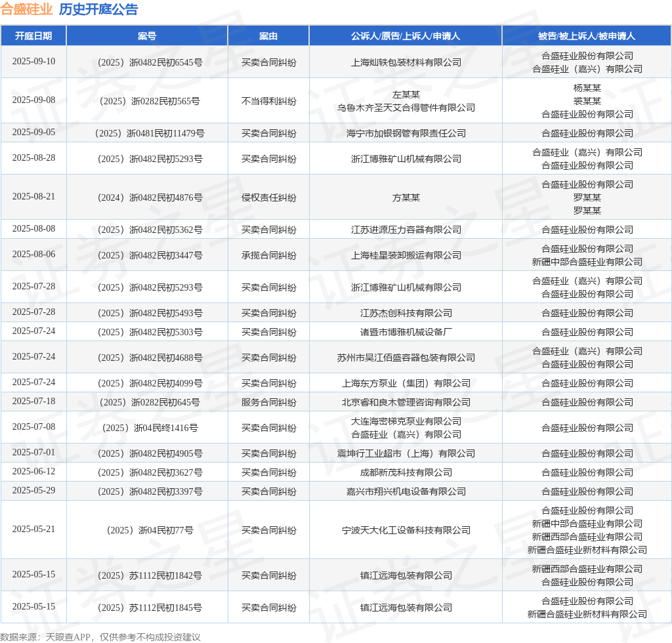Click plaintiff 江苏进源压力容器有限公司
Screen dimensions: 672x643
point(406,230)
